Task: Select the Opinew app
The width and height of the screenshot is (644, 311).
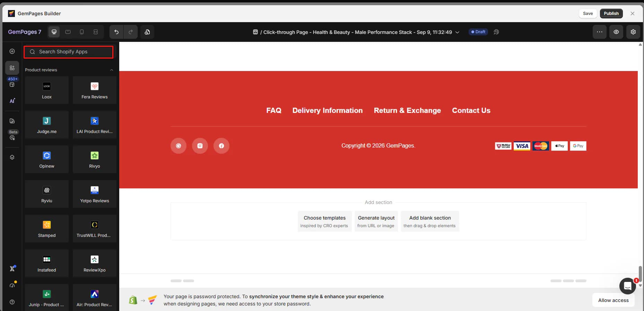Action: [x=47, y=159]
